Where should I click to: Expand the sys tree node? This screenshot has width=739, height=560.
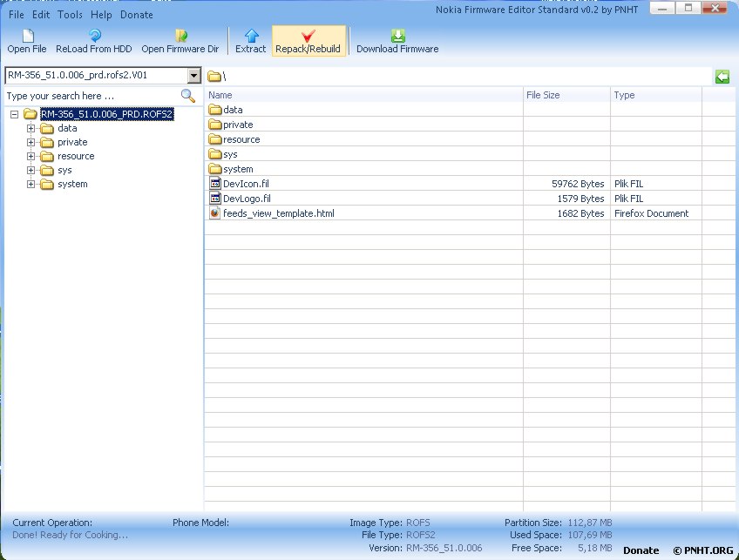pos(31,170)
